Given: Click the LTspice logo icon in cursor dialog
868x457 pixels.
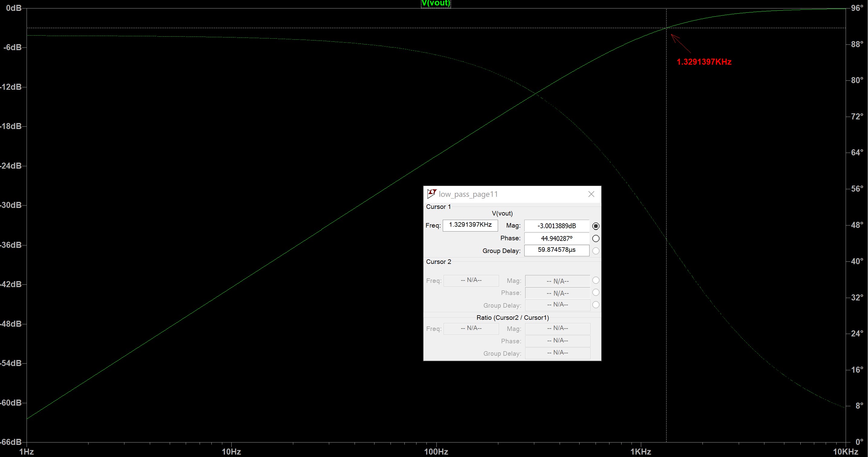Looking at the screenshot, I should point(431,194).
